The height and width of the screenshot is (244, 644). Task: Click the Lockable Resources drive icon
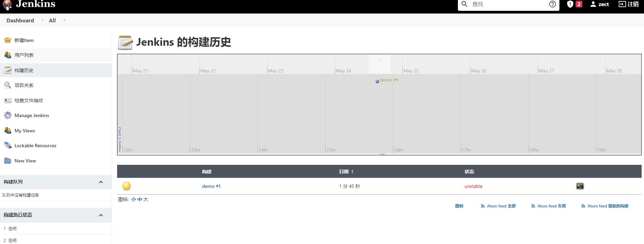pyautogui.click(x=8, y=145)
